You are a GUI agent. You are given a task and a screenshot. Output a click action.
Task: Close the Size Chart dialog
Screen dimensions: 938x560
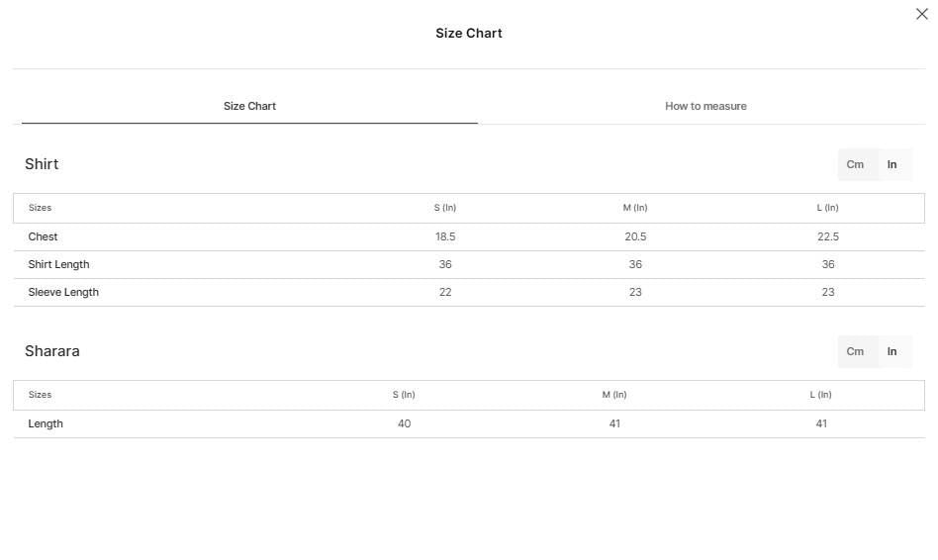(921, 14)
